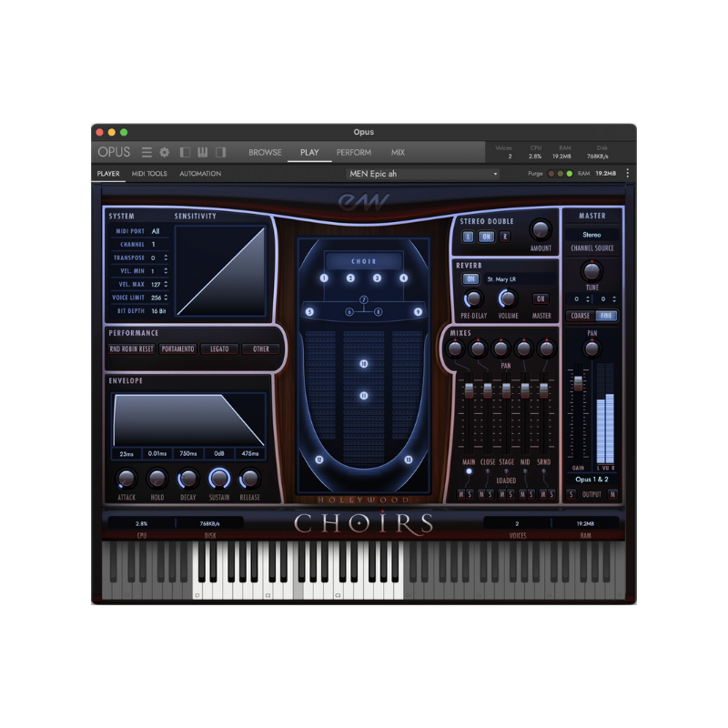Click the Other performance button
The image size is (728, 728).
pos(261,349)
